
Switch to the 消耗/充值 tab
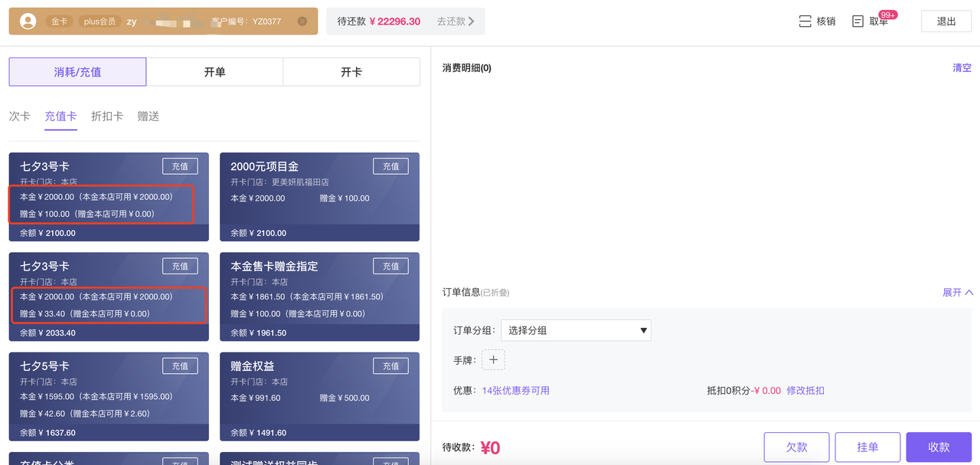(x=77, y=72)
